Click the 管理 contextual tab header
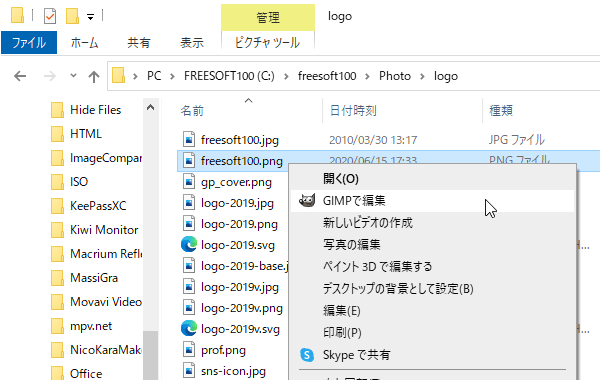The width and height of the screenshot is (600, 380). pos(268,18)
